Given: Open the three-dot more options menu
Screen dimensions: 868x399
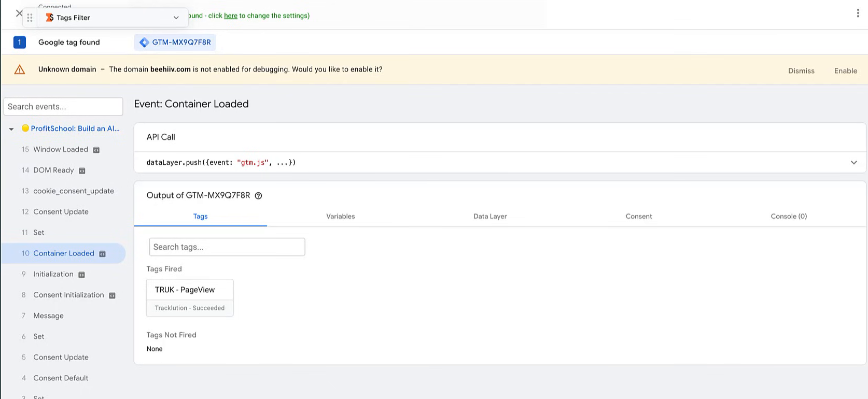Looking at the screenshot, I should click(858, 13).
